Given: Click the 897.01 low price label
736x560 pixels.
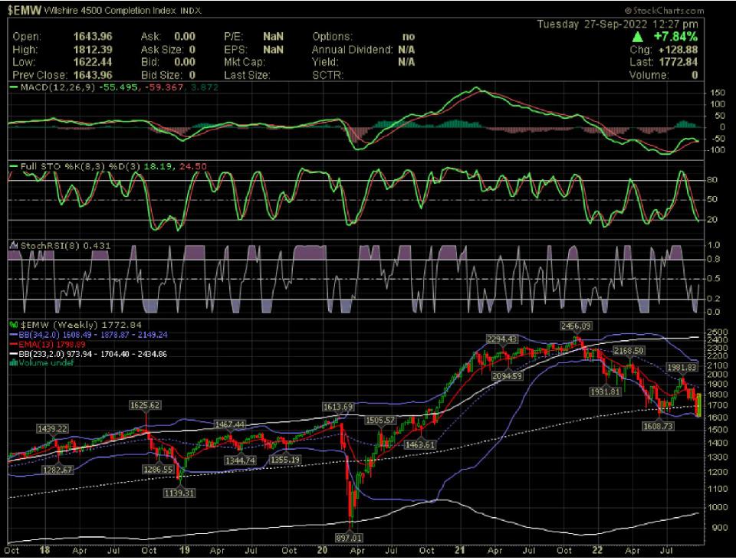Looking at the screenshot, I should tap(349, 538).
